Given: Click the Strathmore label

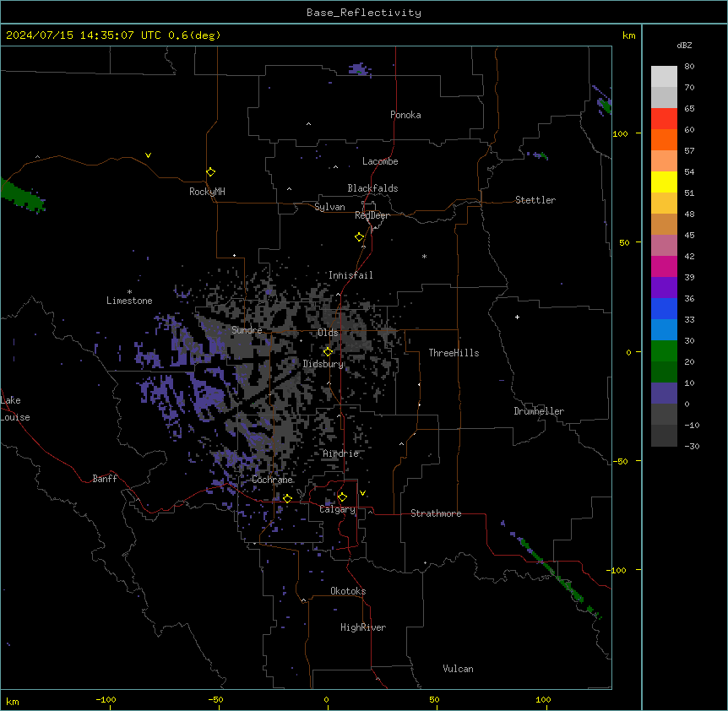Looking at the screenshot, I should click(436, 513).
